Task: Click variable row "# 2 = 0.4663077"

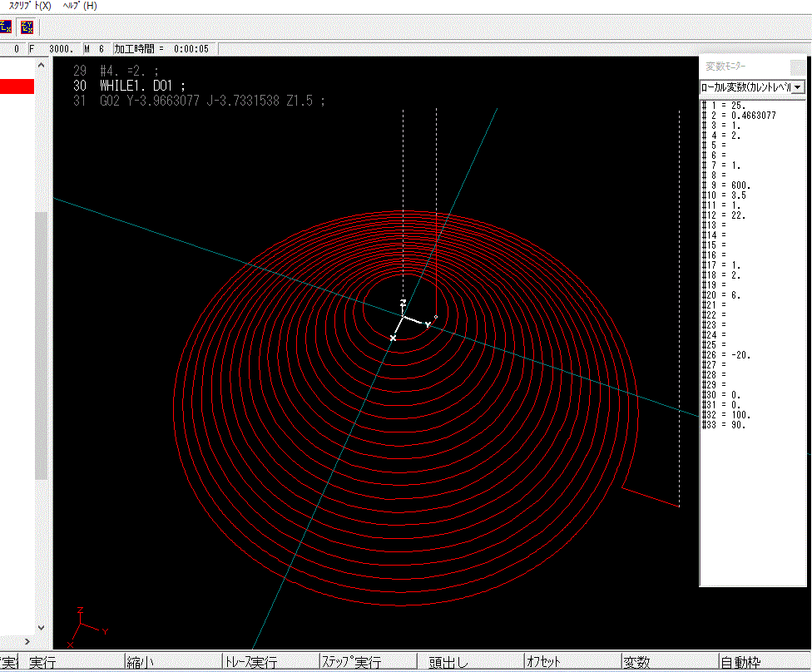Action: [x=739, y=116]
